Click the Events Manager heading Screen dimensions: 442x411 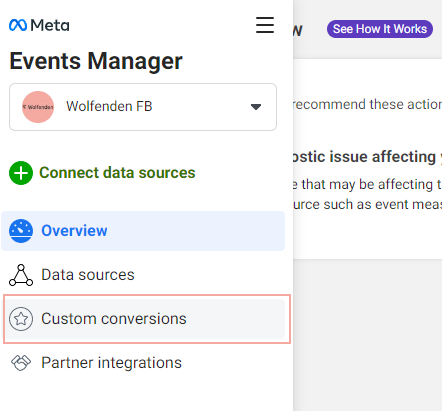[x=96, y=61]
